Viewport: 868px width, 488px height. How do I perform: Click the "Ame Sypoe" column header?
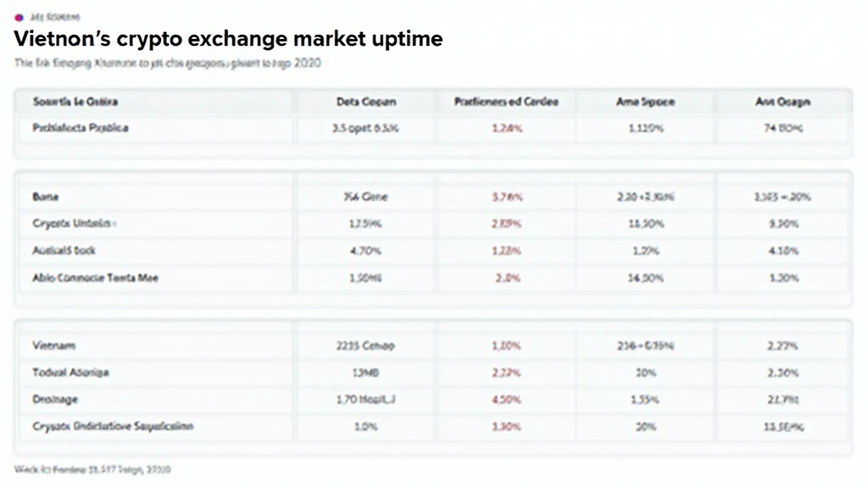tap(645, 102)
